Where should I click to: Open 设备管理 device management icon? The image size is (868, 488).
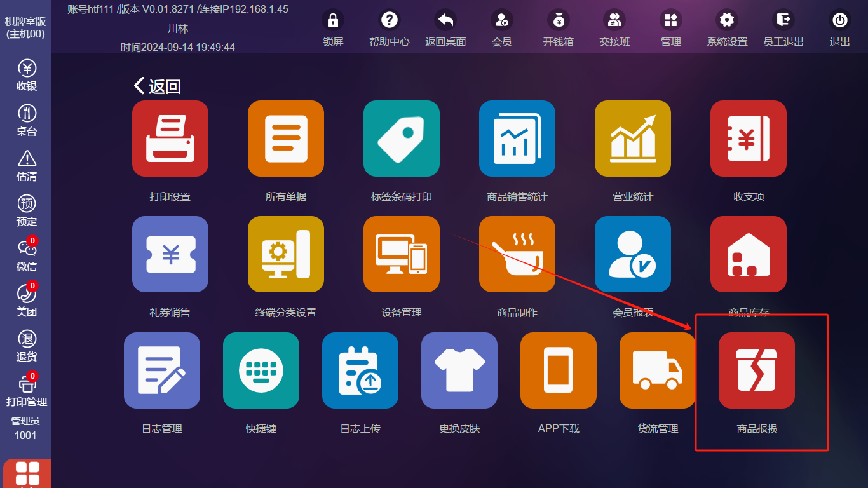[x=402, y=254]
